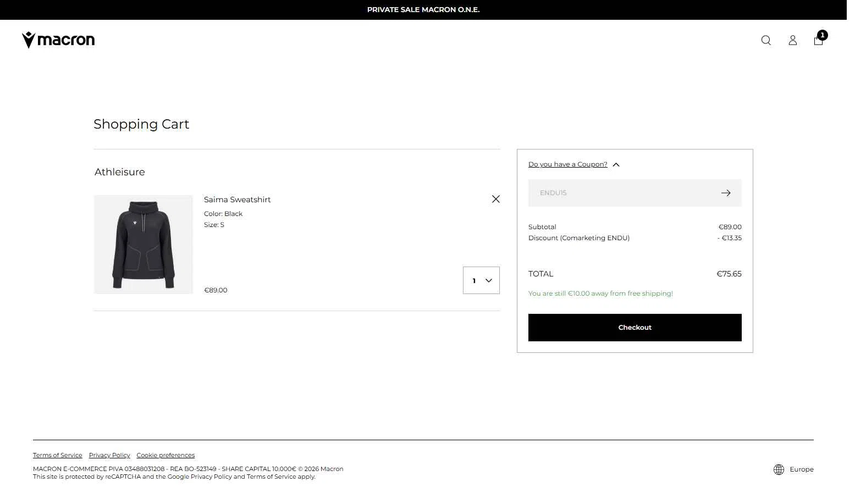
Task: Open Cookie preferences link
Action: [x=166, y=455]
